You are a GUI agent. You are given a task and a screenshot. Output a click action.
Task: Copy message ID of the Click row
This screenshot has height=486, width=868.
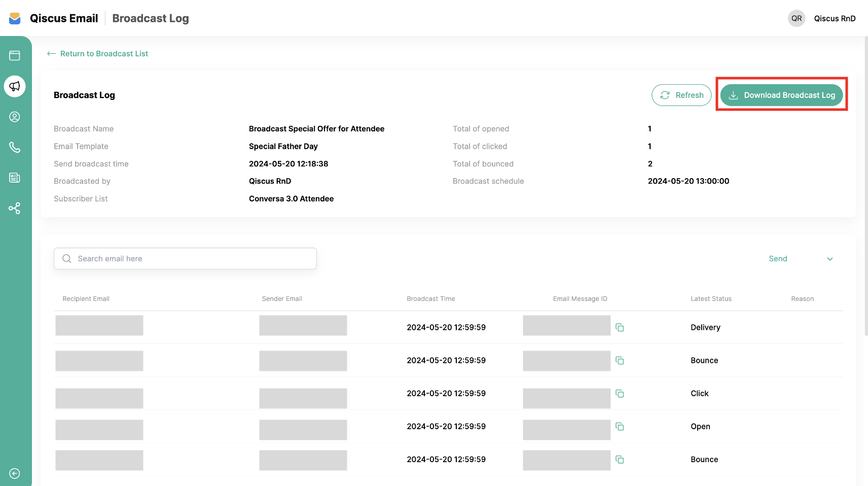(620, 394)
